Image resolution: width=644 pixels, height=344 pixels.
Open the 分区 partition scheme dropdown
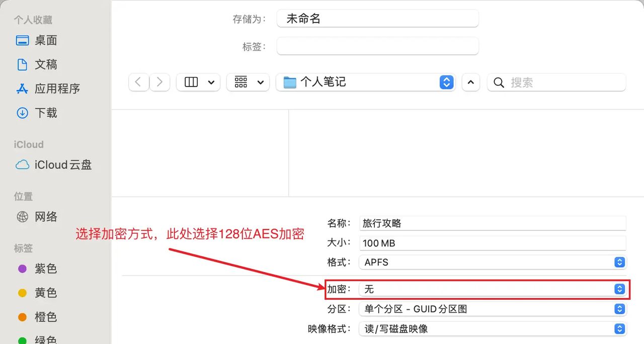(619, 309)
